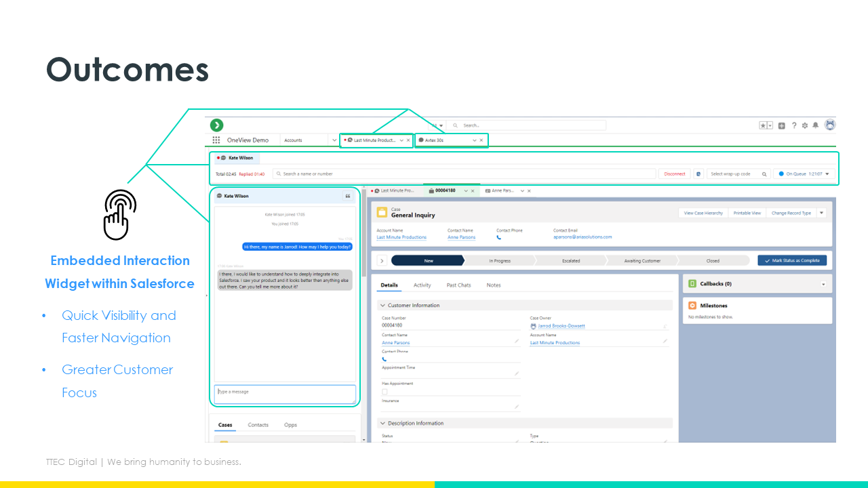Open the Setup gear icon
This screenshot has width=868, height=488.
pyautogui.click(x=805, y=125)
